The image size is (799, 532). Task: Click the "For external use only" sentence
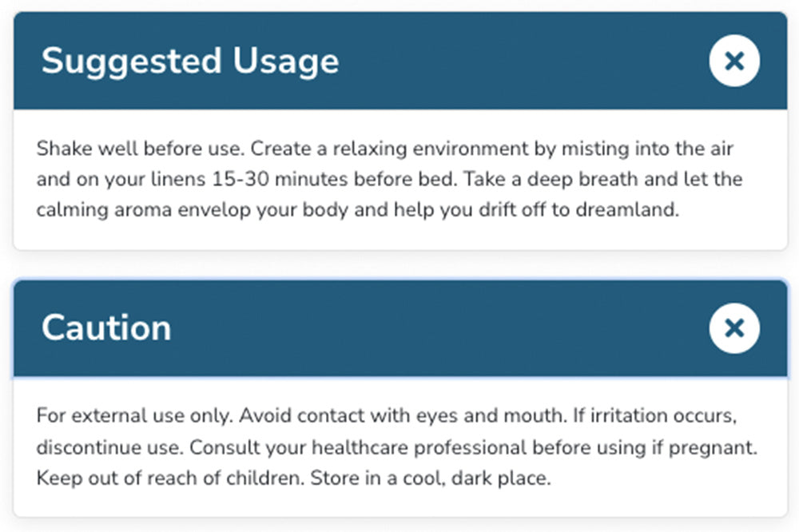coord(133,416)
